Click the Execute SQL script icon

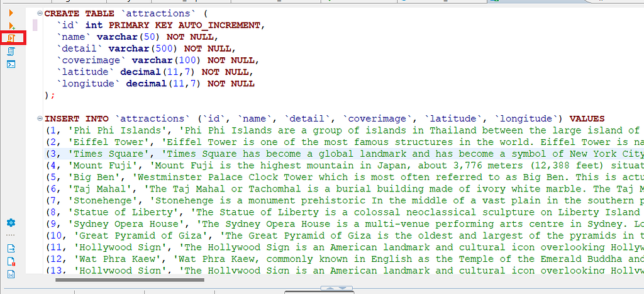click(x=11, y=38)
